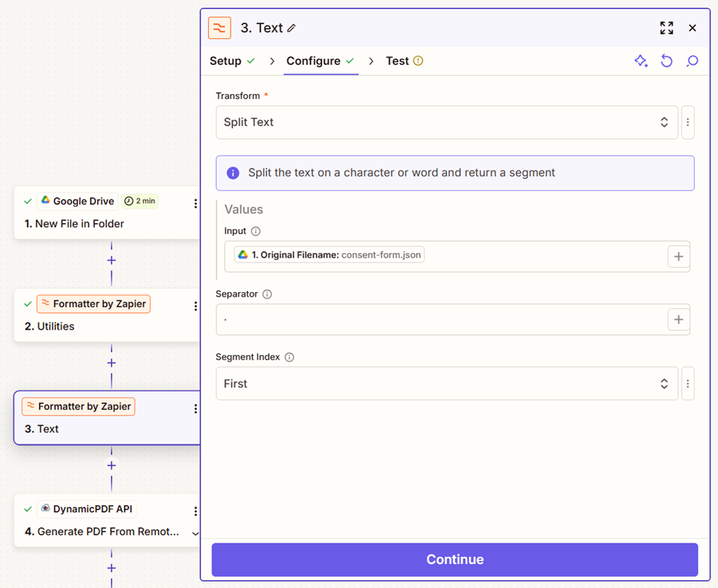Viewport: 718px width, 588px height.
Task: Click the plus icon in Input field
Action: pyautogui.click(x=678, y=256)
